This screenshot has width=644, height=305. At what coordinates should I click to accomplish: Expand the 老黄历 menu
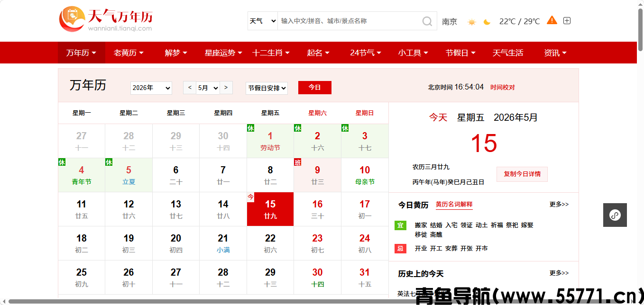129,53
